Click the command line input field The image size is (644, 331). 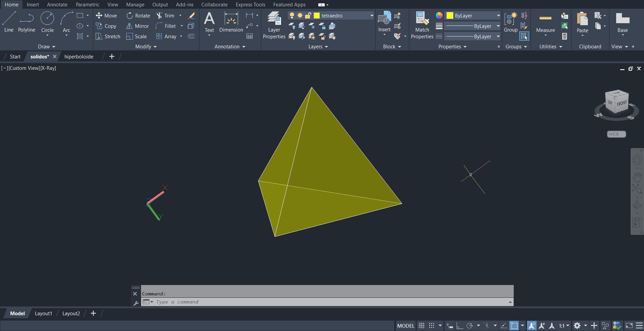(327, 302)
